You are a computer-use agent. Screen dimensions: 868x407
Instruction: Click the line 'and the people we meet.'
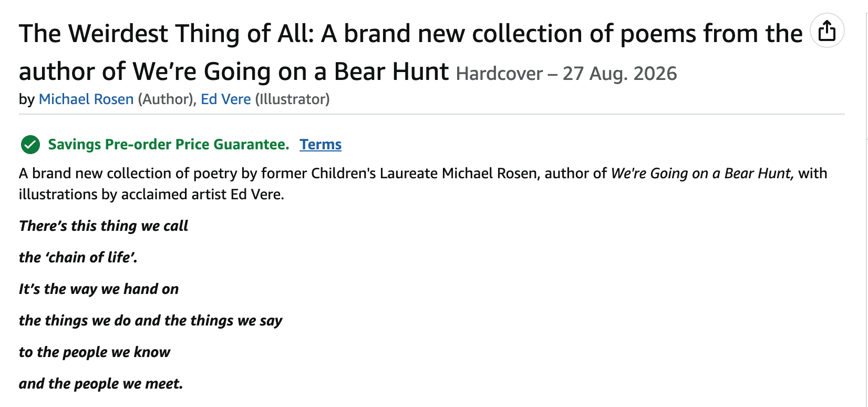tap(101, 384)
